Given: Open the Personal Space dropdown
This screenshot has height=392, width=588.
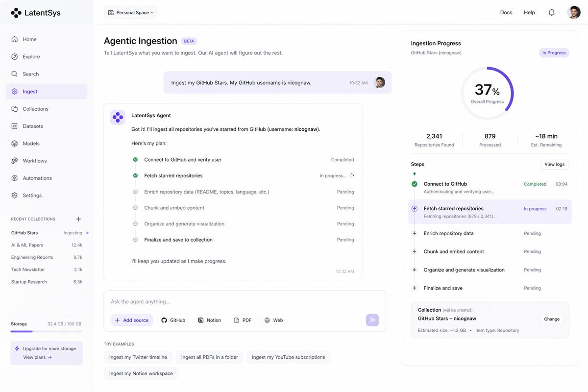Looking at the screenshot, I should (x=131, y=12).
